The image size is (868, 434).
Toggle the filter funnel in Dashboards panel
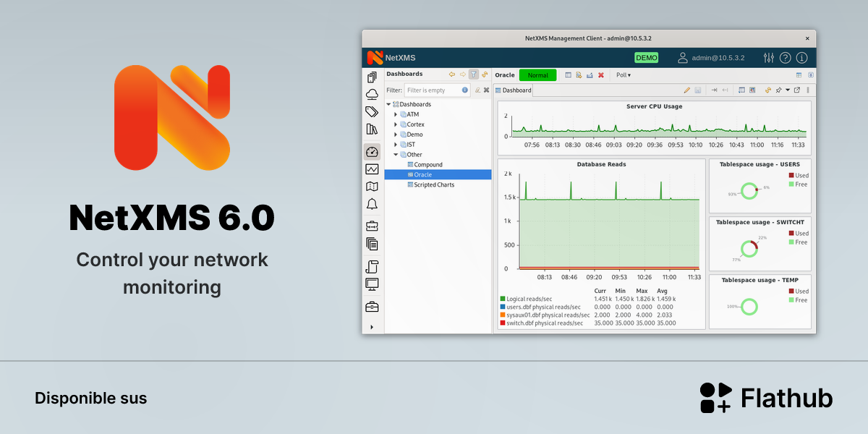click(x=474, y=75)
